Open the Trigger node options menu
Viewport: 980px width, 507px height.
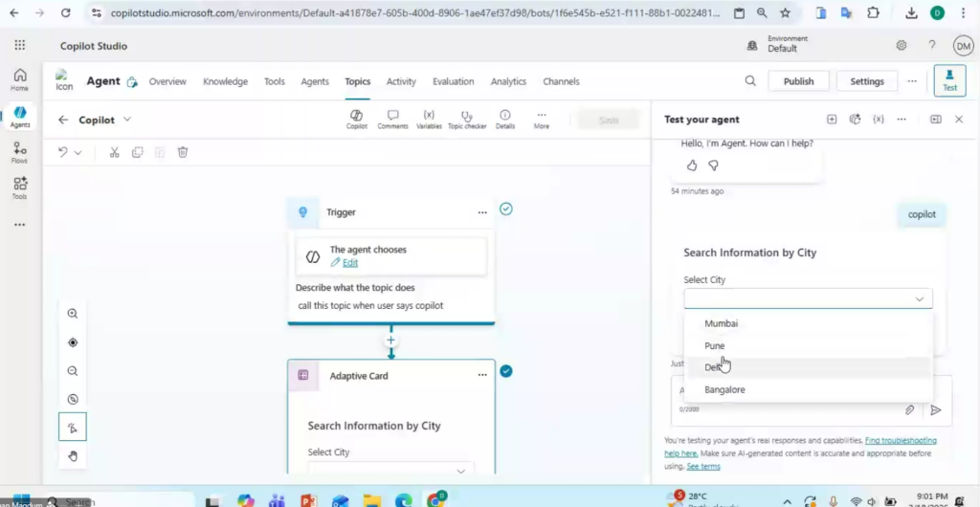pos(482,212)
